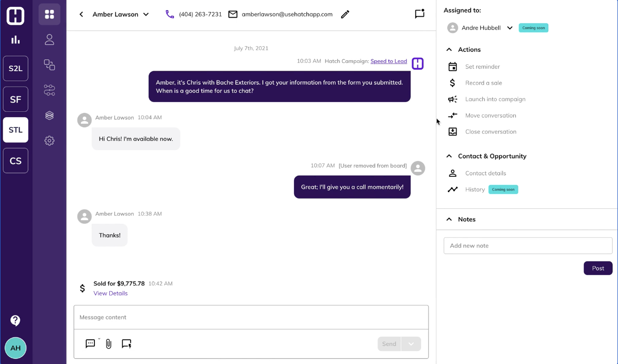Click the paperclip attachment icon in composer
This screenshot has height=364, width=618.
108,343
